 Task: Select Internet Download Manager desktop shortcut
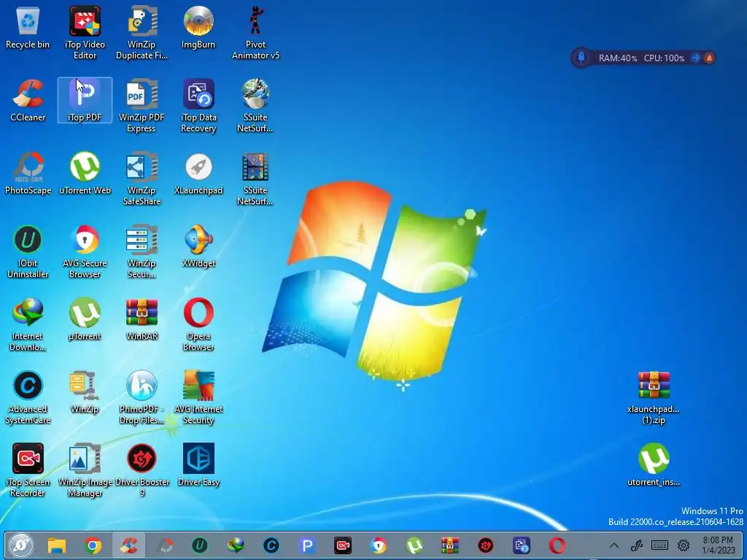(28, 324)
